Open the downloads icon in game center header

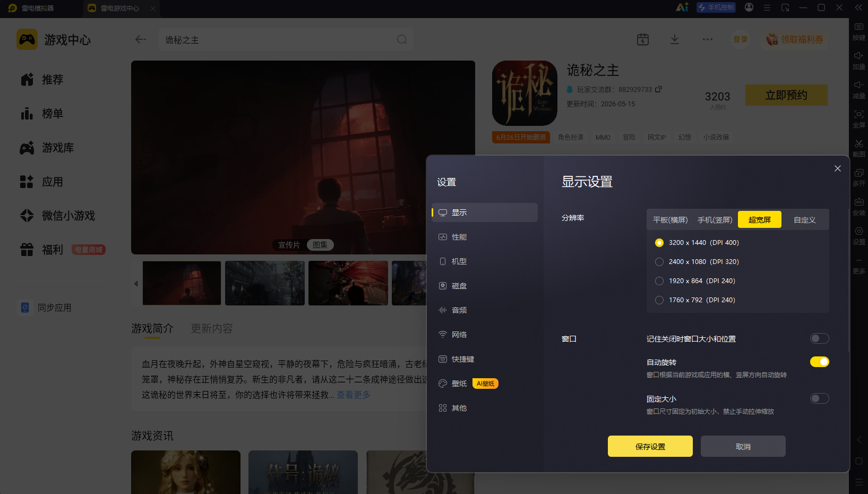675,39
